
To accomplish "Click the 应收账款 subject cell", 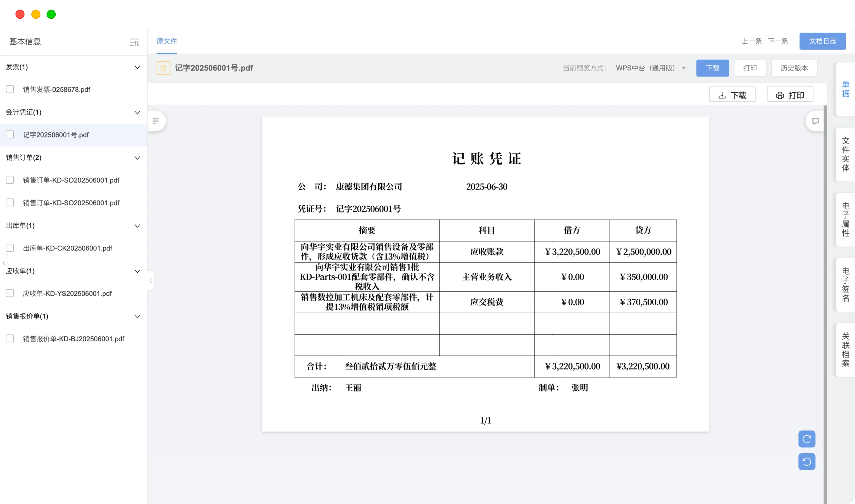I will tap(486, 252).
